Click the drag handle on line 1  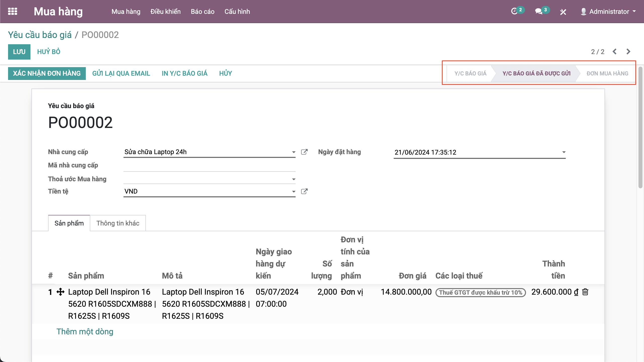[60, 292]
